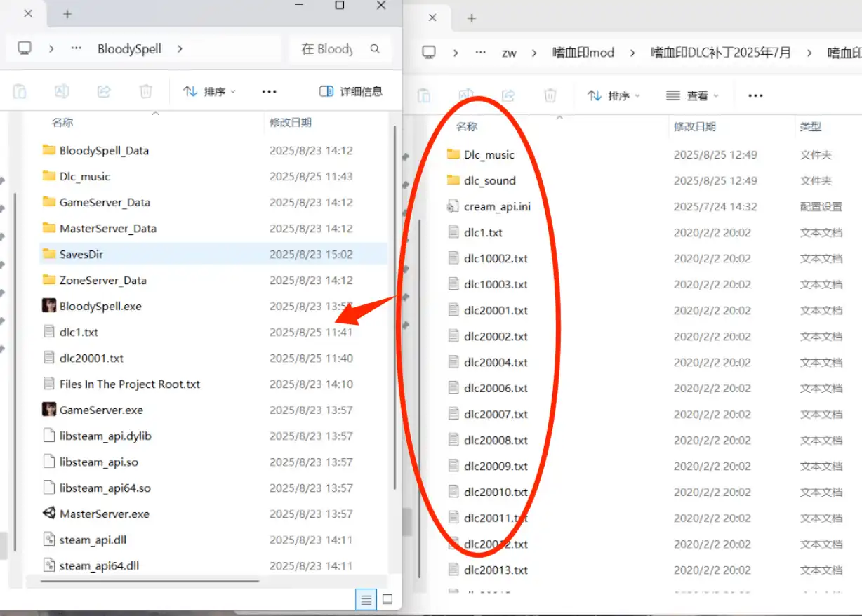Click the share icon in left toolbar

[x=104, y=91]
